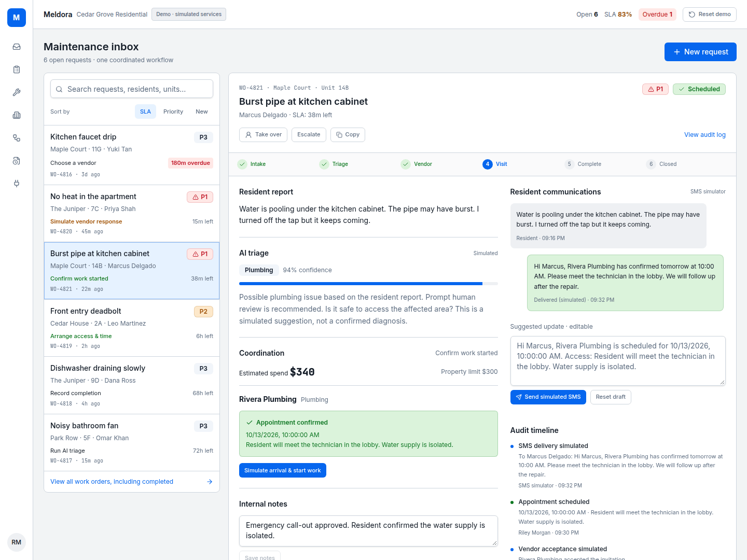Click the Scheduled status badge
747x560 pixels.
699,89
